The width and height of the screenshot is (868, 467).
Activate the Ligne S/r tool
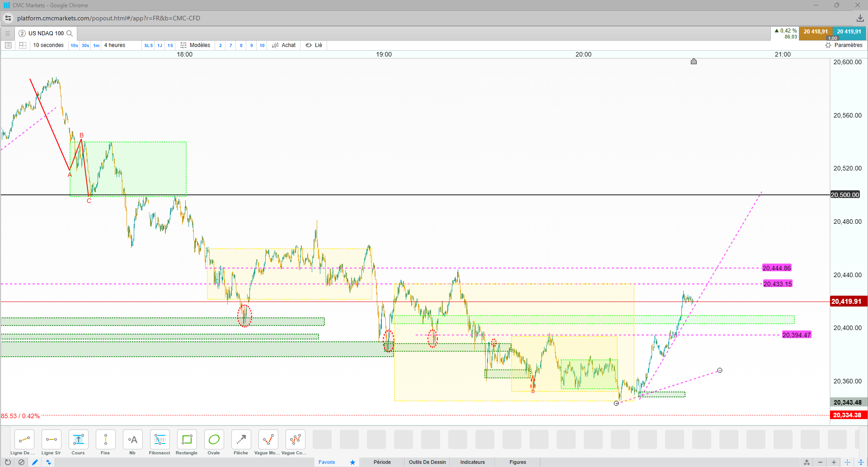(x=51, y=442)
